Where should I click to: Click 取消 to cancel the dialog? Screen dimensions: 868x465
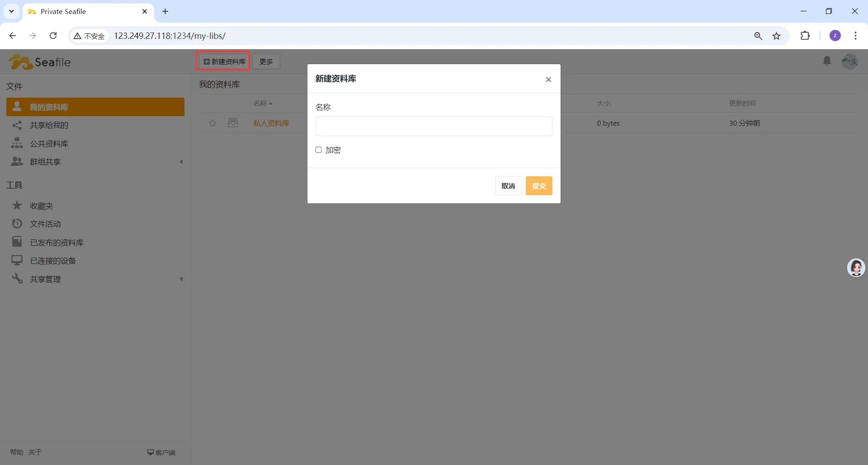click(508, 186)
